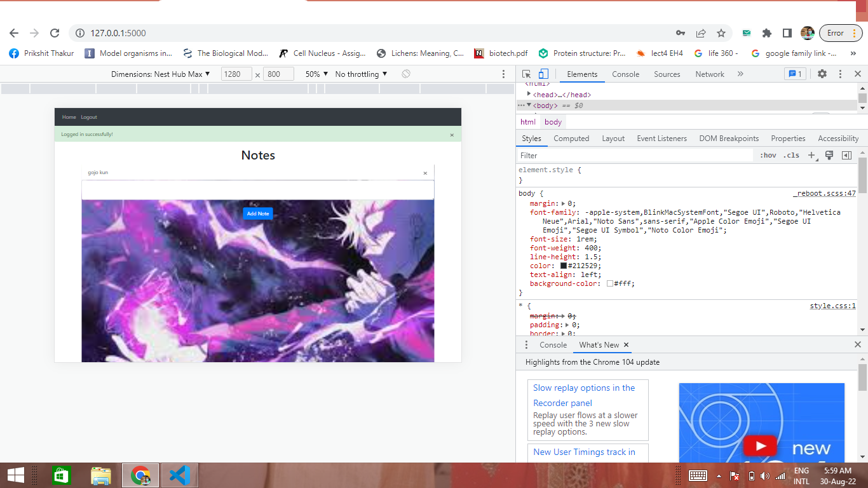Toggle element classes with .cls button
This screenshot has width=868, height=488.
791,155
